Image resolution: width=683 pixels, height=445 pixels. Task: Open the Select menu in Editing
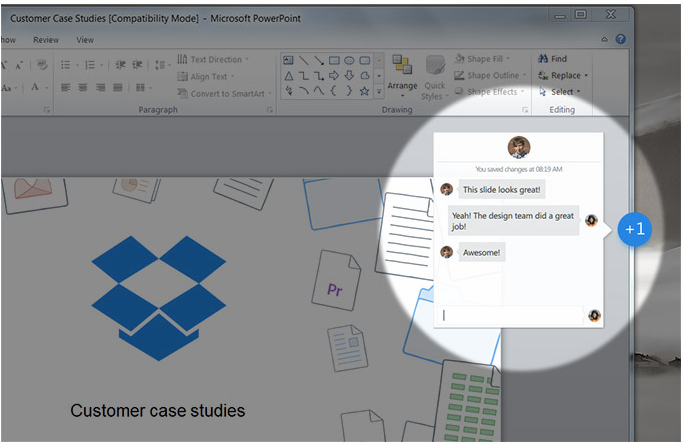tap(560, 92)
